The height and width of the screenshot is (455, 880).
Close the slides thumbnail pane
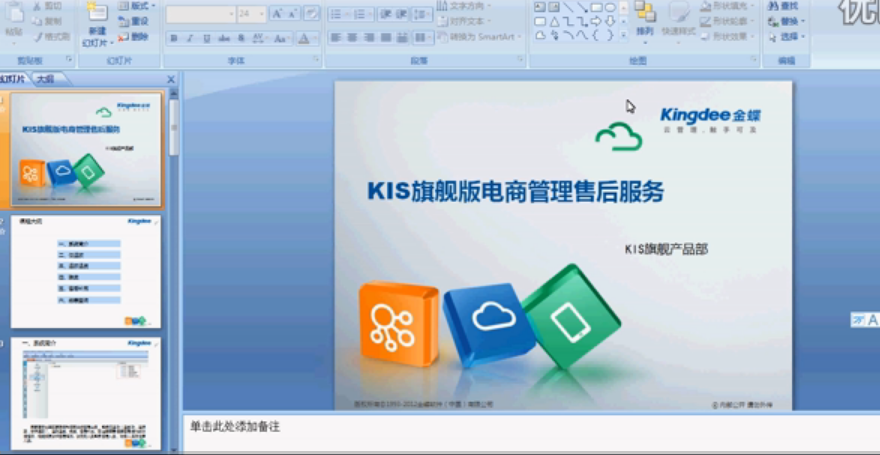click(171, 80)
